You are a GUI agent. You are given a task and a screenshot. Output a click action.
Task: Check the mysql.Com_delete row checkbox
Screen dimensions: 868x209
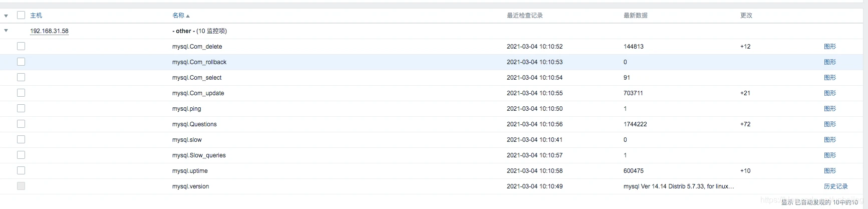[x=21, y=46]
